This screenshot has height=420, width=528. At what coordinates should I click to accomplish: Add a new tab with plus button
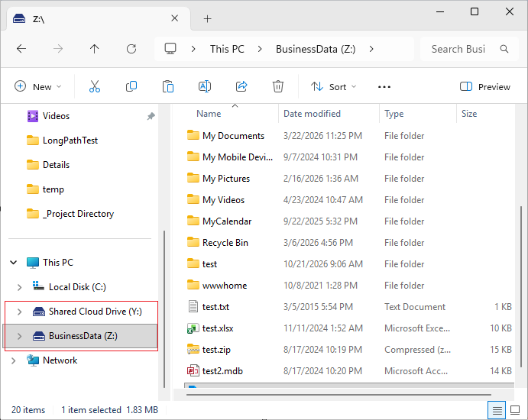(207, 19)
